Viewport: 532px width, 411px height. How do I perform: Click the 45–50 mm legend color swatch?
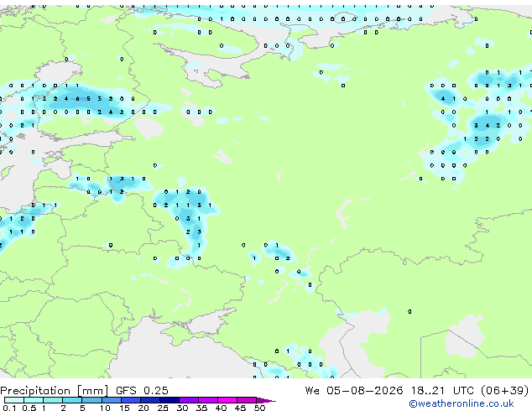(x=247, y=400)
